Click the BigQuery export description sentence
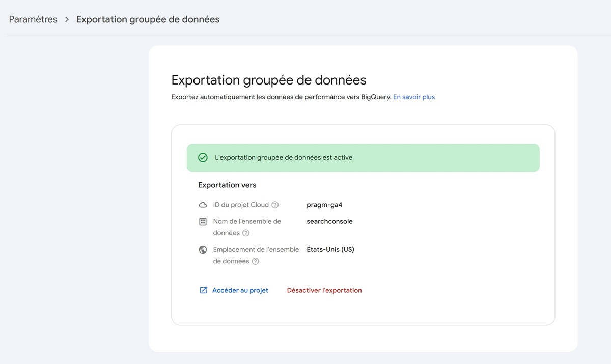 coord(282,97)
